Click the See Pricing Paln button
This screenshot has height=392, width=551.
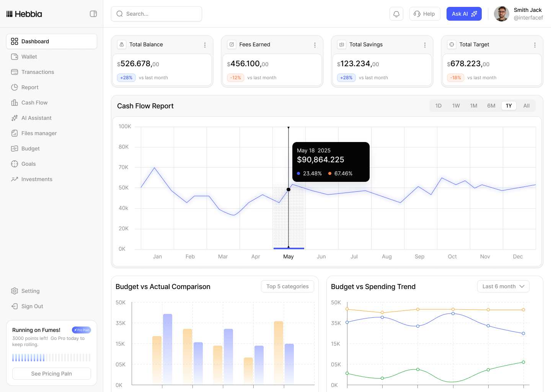tap(52, 374)
